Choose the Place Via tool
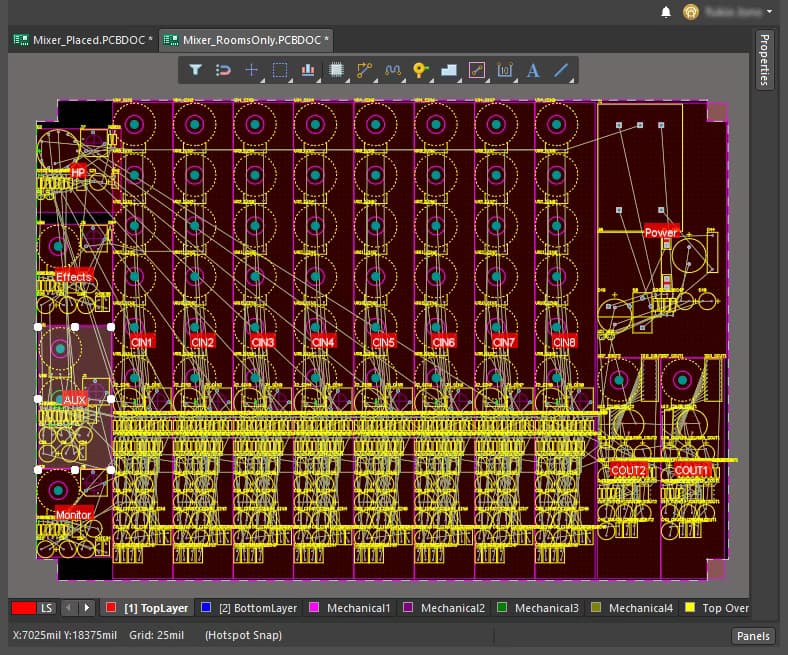Viewport: 788px width, 655px height. 420,71
